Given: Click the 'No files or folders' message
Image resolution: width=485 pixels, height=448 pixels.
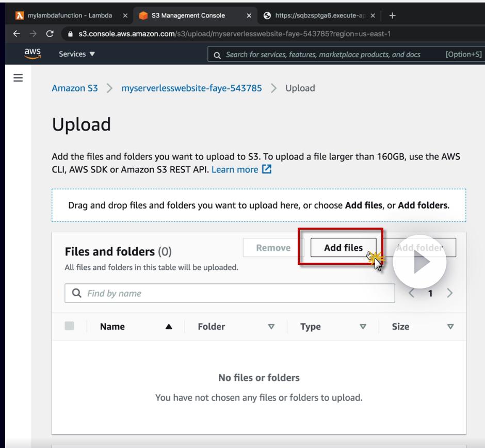Looking at the screenshot, I should [x=259, y=377].
